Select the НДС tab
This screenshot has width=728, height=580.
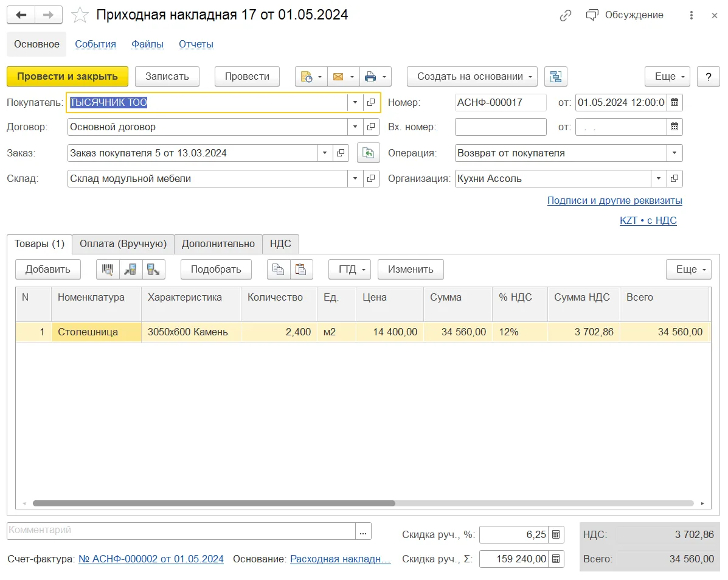click(x=280, y=244)
